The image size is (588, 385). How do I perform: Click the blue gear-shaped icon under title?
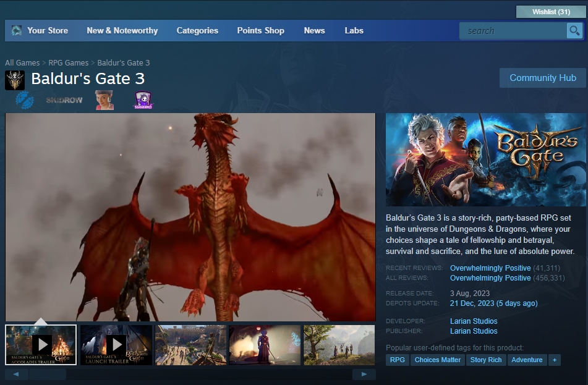(x=25, y=100)
